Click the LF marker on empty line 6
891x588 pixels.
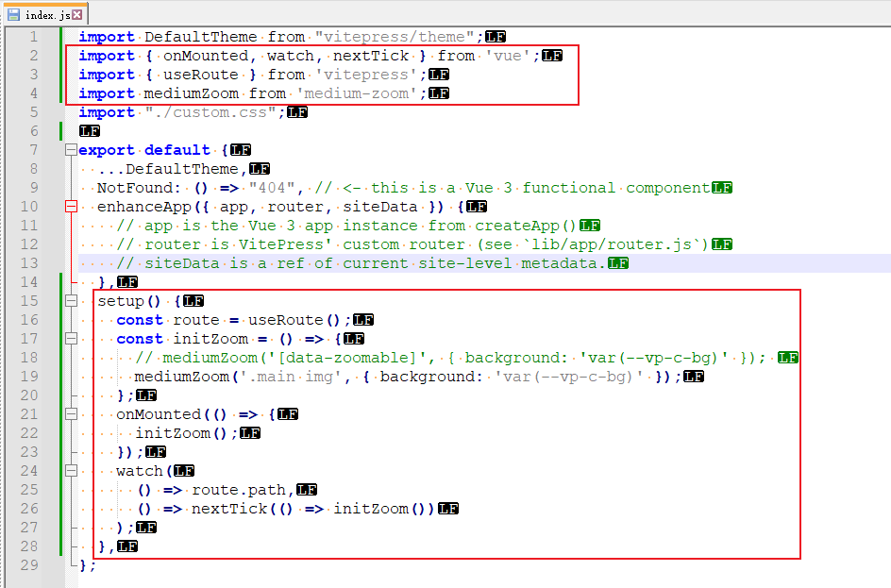(89, 130)
